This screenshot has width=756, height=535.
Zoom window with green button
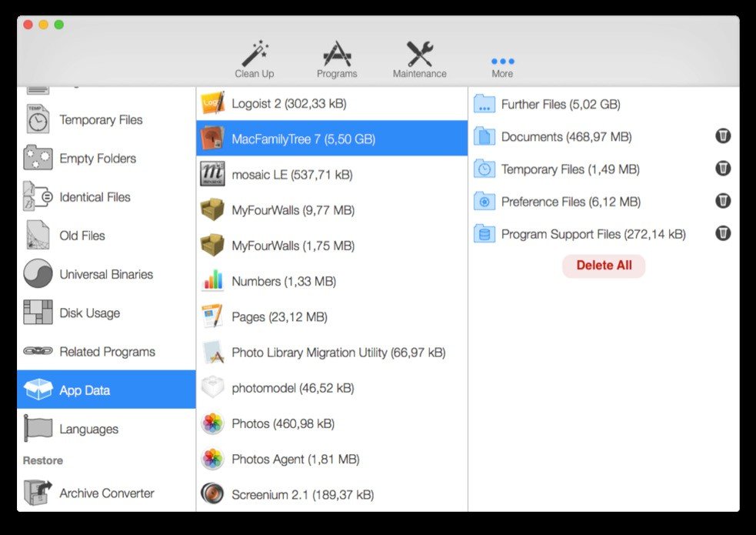click(58, 25)
